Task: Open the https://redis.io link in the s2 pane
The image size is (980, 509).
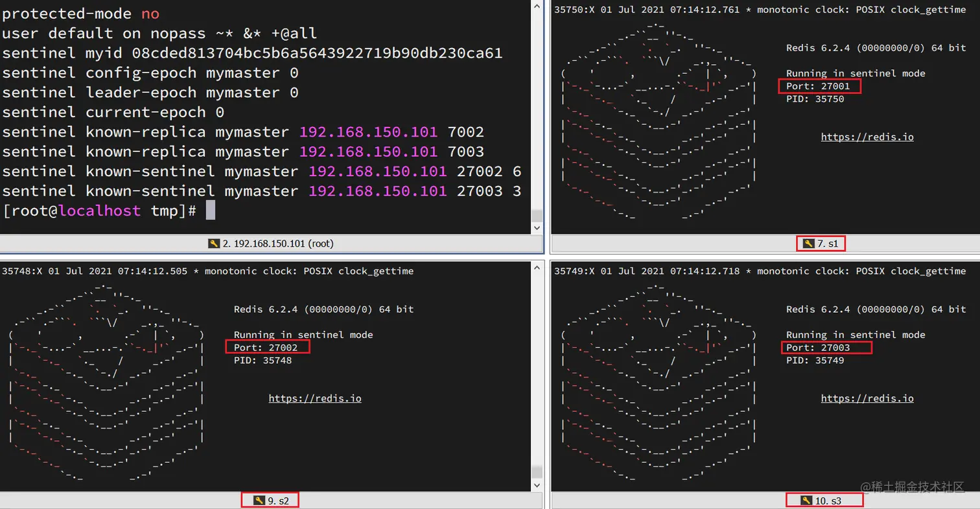Action: pos(315,398)
